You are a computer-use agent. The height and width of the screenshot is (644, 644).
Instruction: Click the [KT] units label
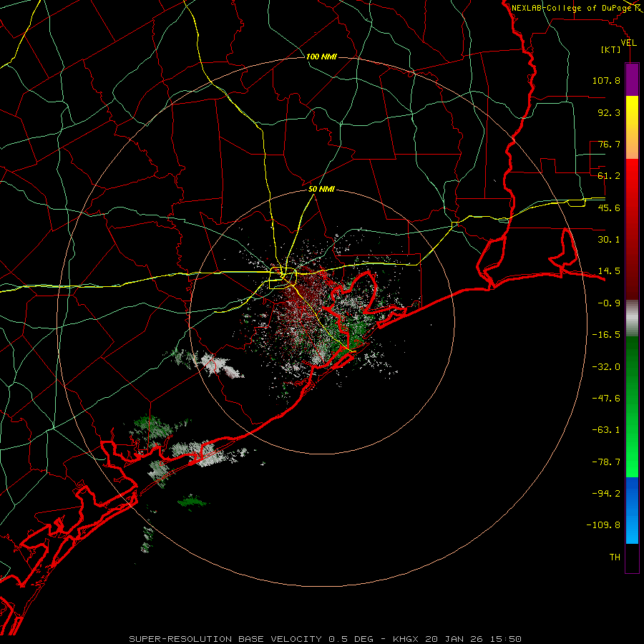click(x=611, y=49)
